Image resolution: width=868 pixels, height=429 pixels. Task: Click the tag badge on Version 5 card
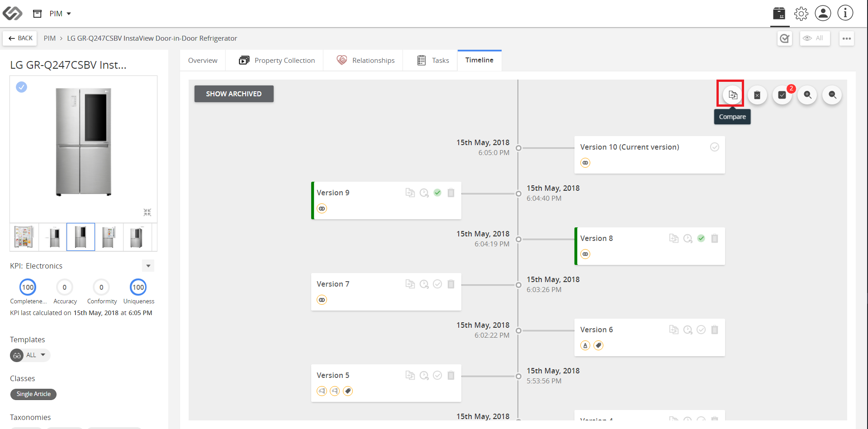click(x=348, y=391)
